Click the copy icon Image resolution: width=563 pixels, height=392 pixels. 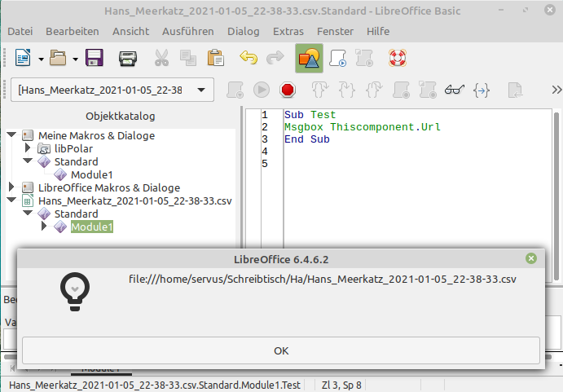188,58
